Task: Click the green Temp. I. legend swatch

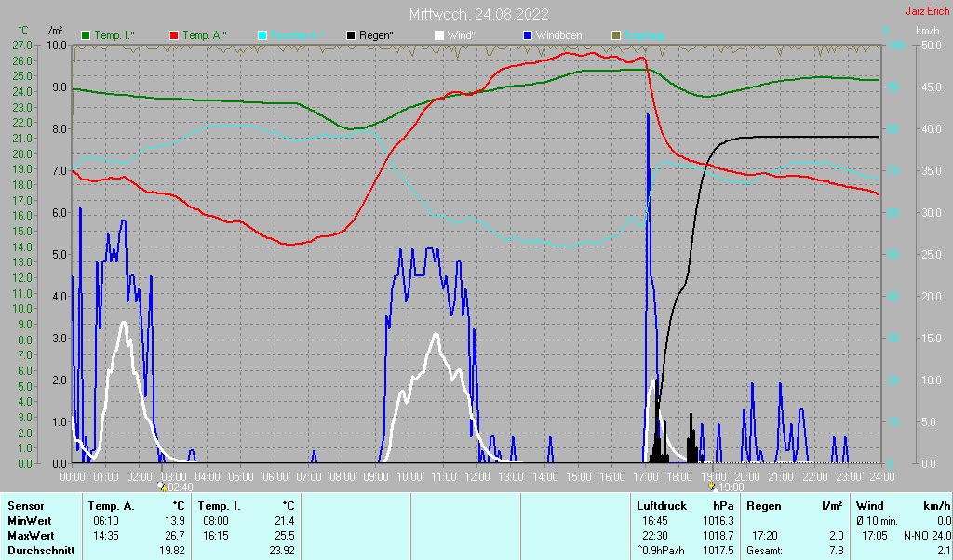Action: coord(87,35)
